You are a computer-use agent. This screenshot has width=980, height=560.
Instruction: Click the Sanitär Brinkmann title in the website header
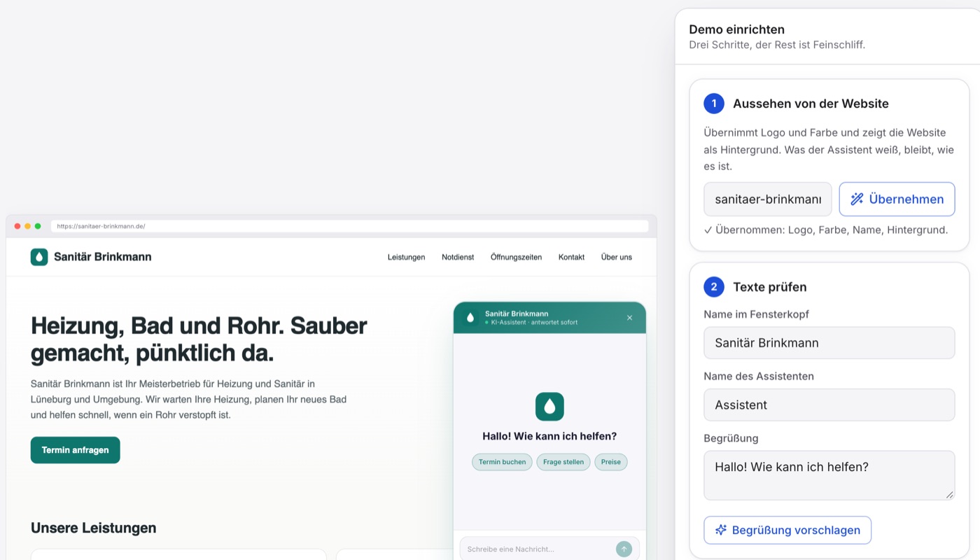(103, 257)
